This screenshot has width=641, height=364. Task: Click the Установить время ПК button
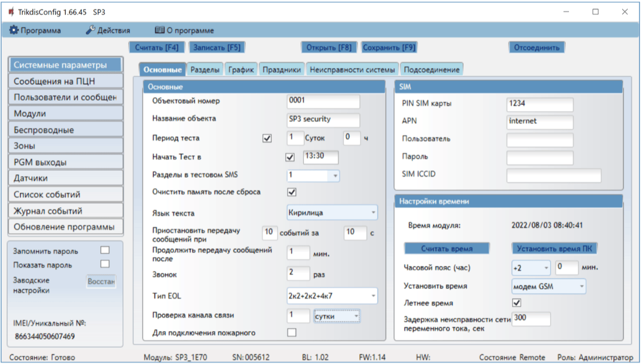[554, 249]
